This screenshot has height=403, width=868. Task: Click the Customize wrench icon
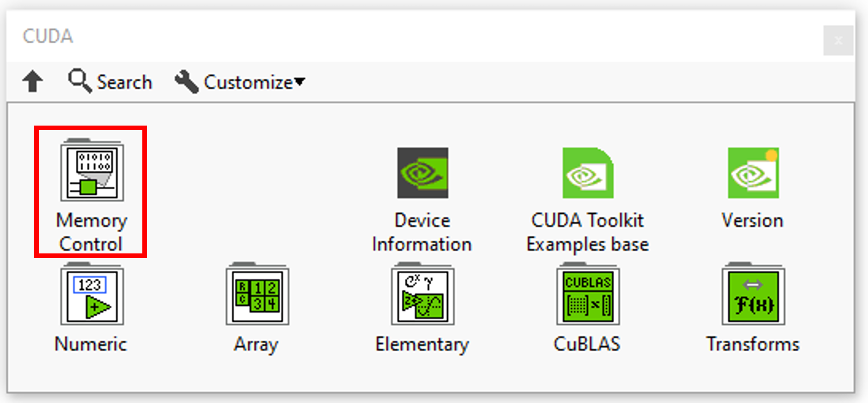click(x=186, y=82)
